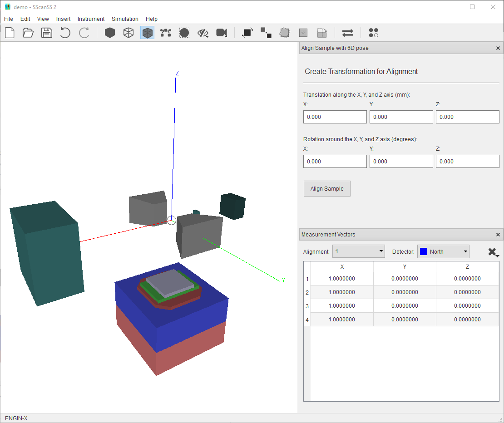Open the Simulation menu

[125, 19]
